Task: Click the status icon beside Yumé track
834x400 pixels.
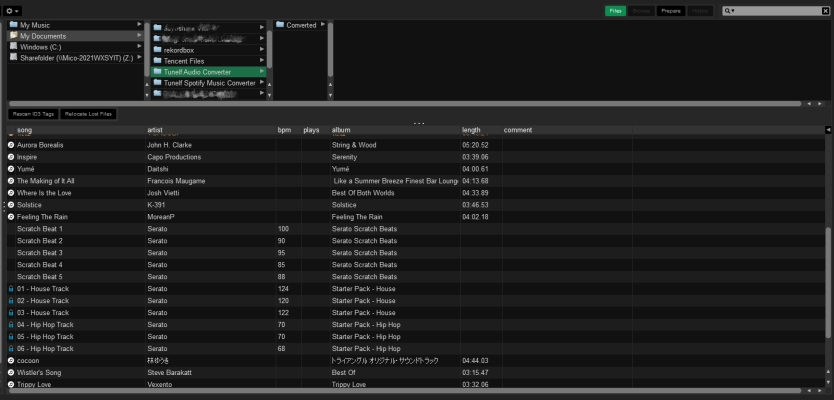Action: coord(11,169)
